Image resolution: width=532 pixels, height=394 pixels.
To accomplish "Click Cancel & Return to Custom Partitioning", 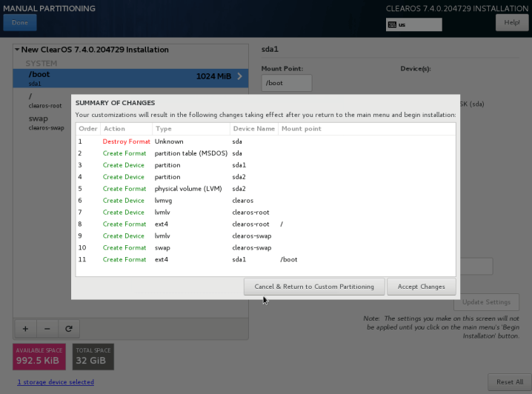I will (x=314, y=287).
